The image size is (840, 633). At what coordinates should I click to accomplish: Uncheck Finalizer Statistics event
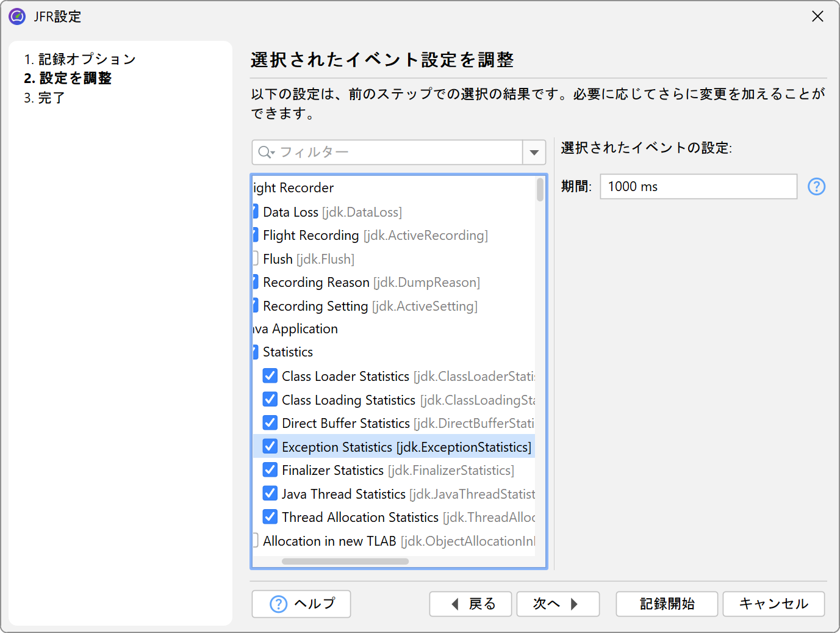coord(270,470)
